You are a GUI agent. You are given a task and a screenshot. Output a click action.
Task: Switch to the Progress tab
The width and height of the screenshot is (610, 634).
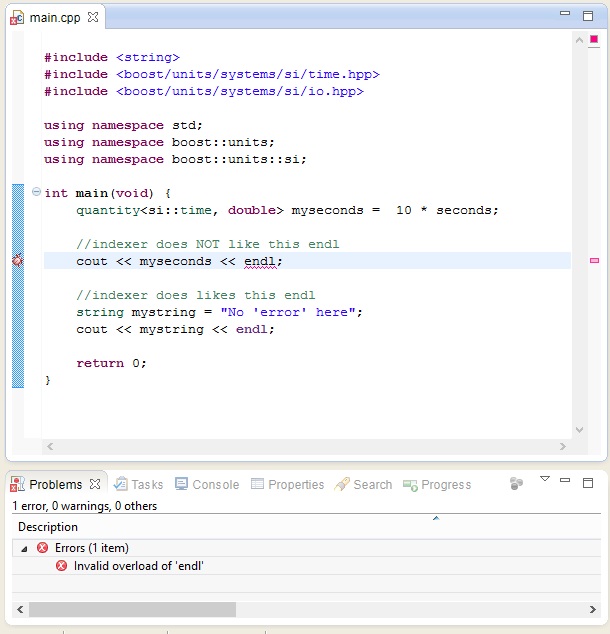(x=437, y=484)
